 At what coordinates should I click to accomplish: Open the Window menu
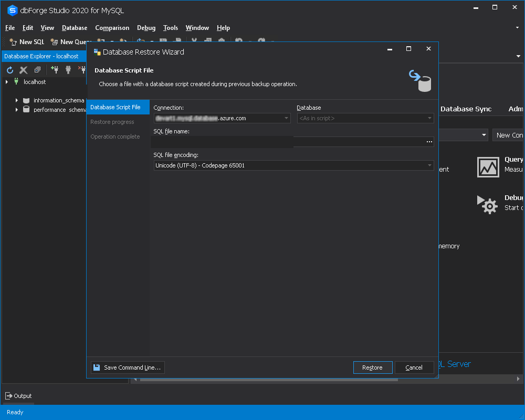(197, 28)
